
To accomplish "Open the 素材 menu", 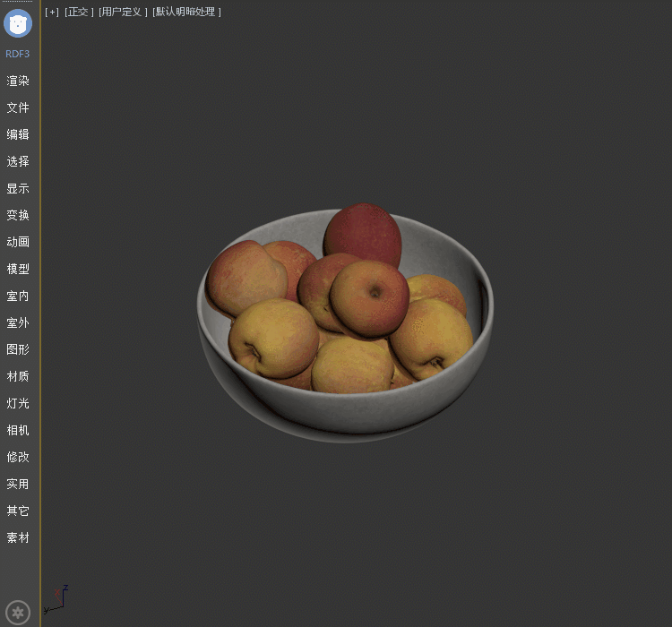I will pos(18,537).
